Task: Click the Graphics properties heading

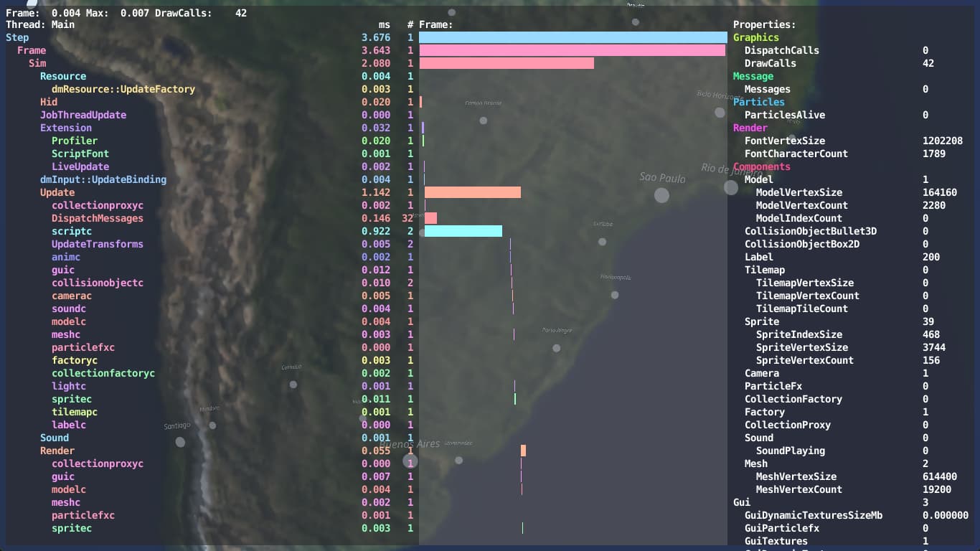Action: click(x=755, y=37)
